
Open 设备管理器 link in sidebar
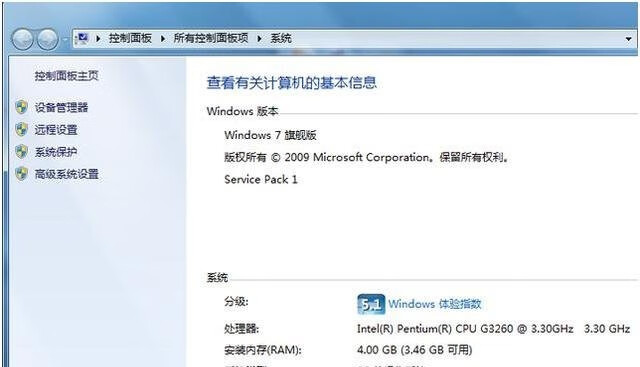point(61,107)
